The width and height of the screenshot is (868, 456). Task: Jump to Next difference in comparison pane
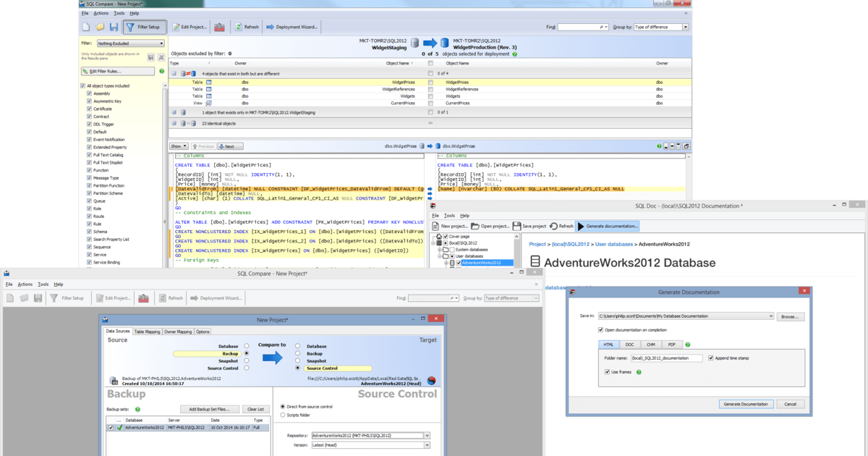[229, 145]
